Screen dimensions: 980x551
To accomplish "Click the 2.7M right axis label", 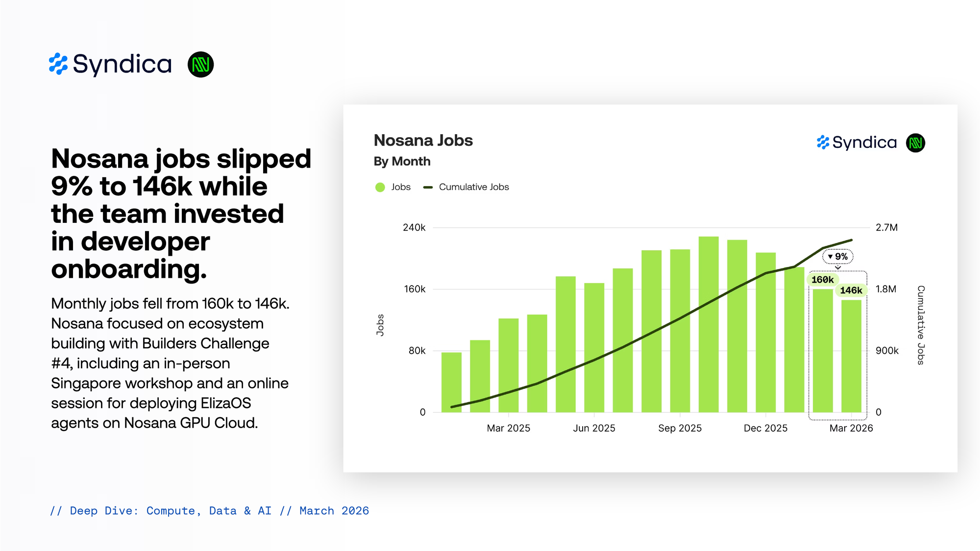I will click(886, 227).
